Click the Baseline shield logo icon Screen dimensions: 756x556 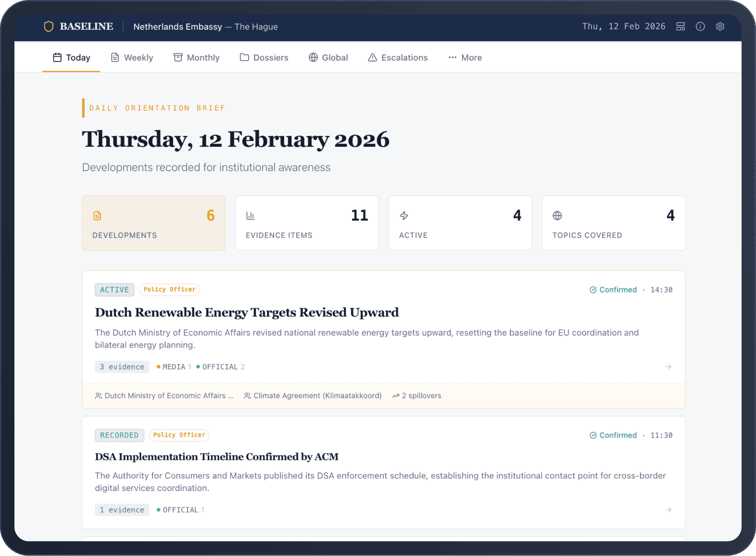click(x=49, y=26)
